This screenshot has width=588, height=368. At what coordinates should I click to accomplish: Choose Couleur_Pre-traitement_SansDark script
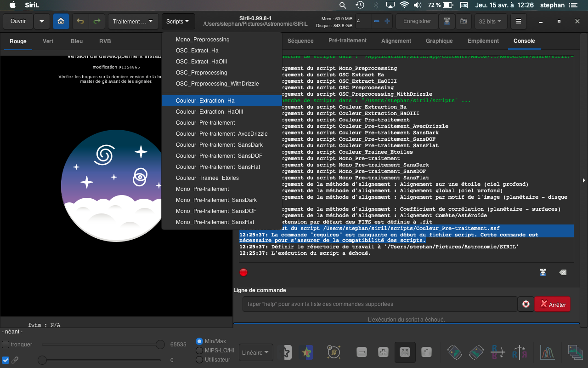point(219,145)
